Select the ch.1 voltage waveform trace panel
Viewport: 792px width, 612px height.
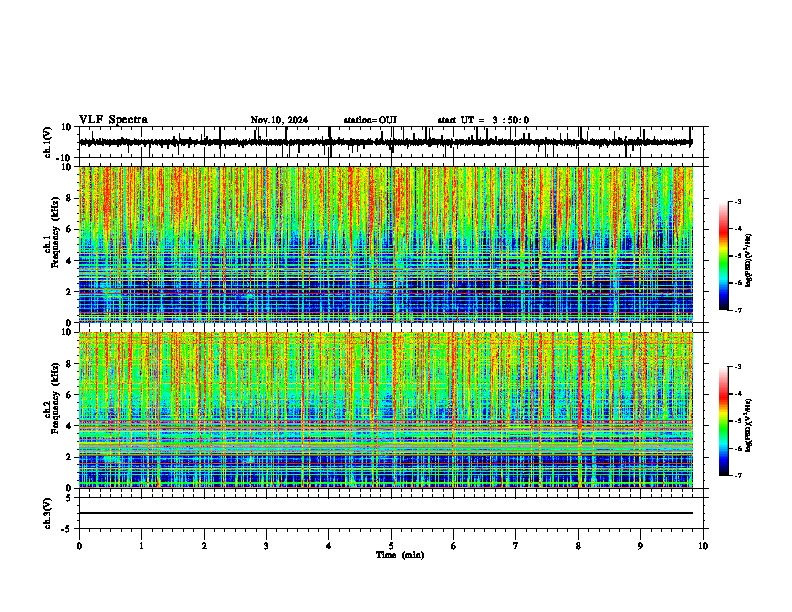[391, 142]
